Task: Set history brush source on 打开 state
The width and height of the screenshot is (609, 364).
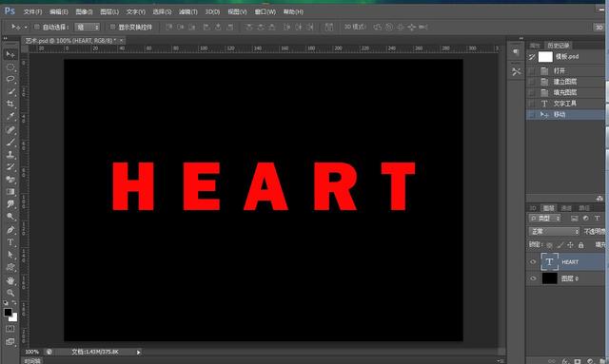Action: coord(531,70)
